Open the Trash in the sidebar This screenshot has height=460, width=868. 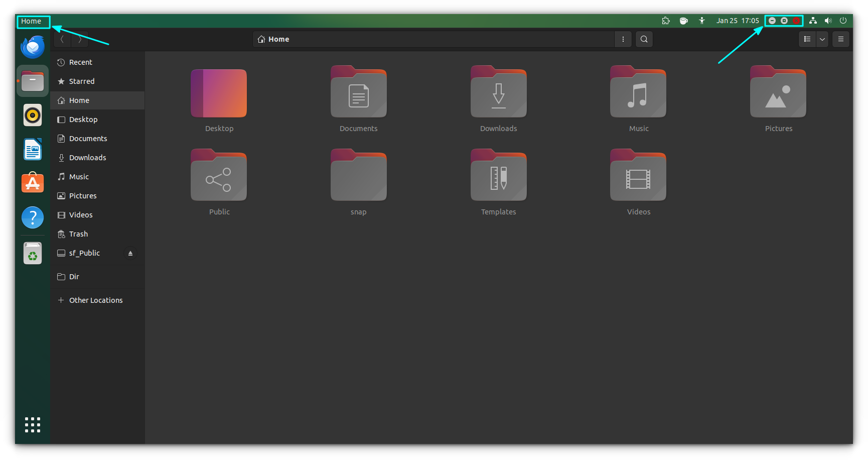coord(79,234)
